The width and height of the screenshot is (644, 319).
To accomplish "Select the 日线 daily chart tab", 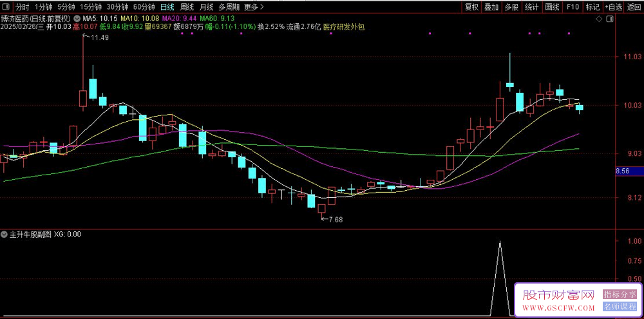I will [167, 7].
